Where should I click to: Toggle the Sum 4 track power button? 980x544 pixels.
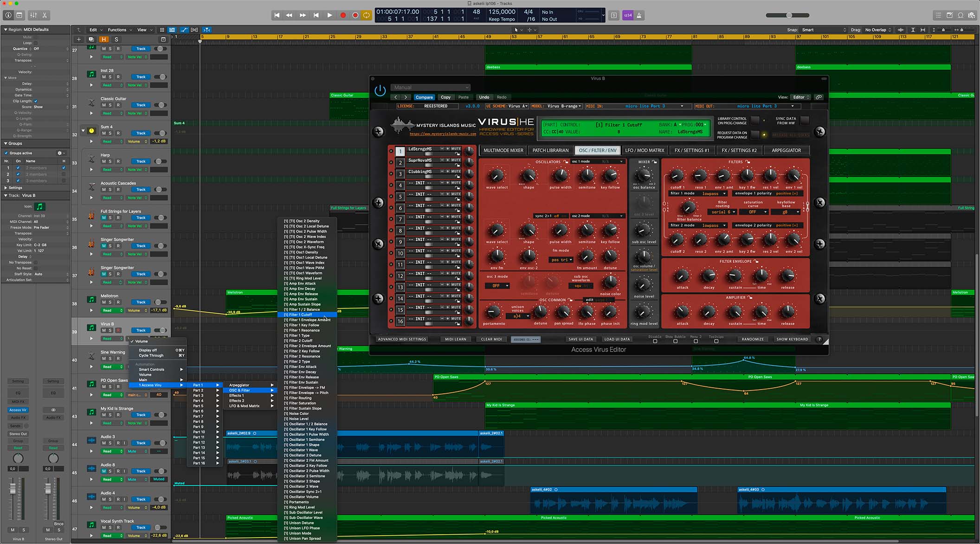click(x=91, y=131)
